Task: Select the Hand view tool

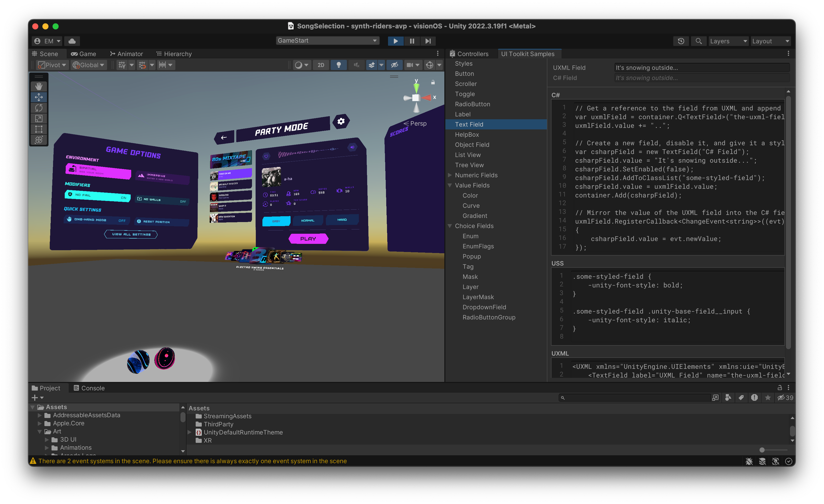Action: pyautogui.click(x=39, y=86)
